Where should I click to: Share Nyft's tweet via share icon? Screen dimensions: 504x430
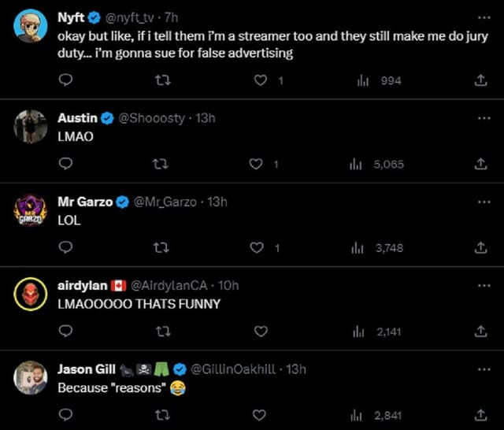click(x=481, y=80)
